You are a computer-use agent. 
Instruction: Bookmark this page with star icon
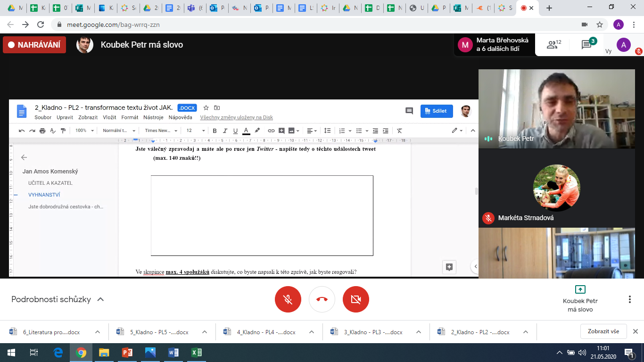[600, 25]
